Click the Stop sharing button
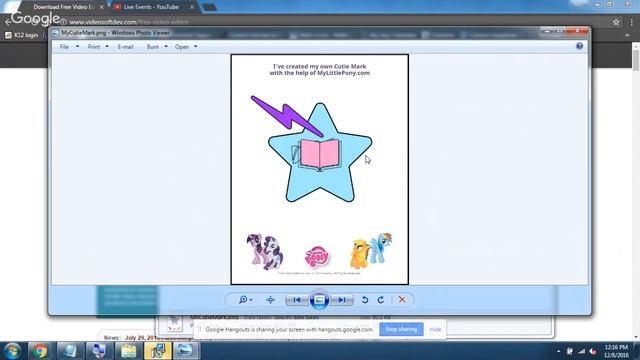 click(x=401, y=329)
